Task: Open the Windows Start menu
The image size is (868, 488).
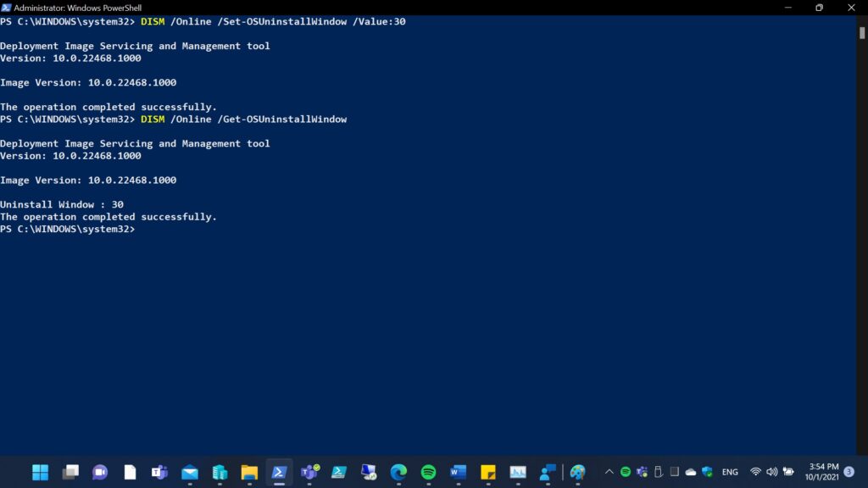Action: (40, 472)
